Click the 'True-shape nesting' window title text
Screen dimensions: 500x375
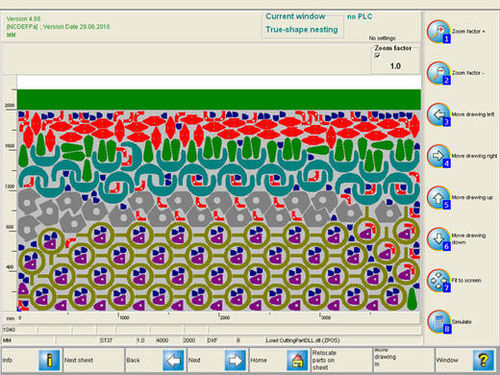(302, 30)
